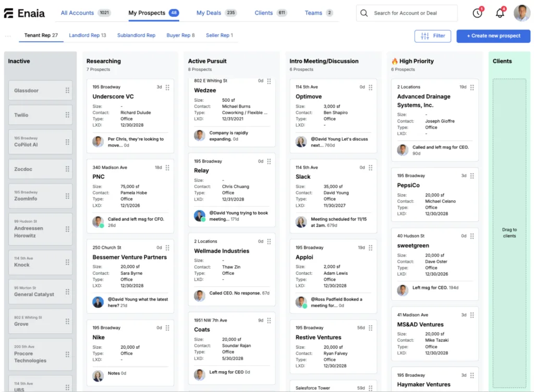Open the Filter panel
Image resolution: width=534 pixels, height=392 pixels.
click(432, 36)
